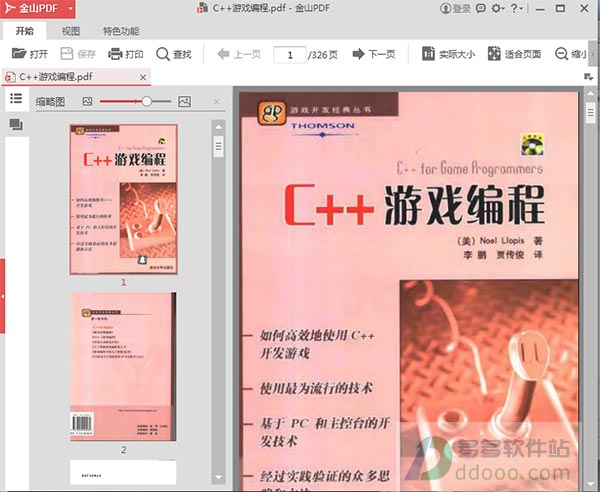Switch to the 开始 ribbon tab
Image resolution: width=600 pixels, height=492 pixels.
coord(24,31)
